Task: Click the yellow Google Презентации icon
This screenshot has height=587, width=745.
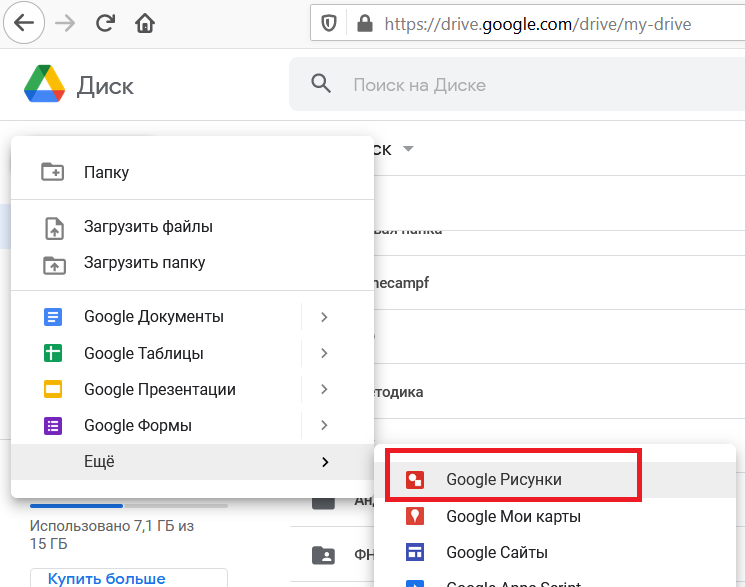Action: coord(53,389)
